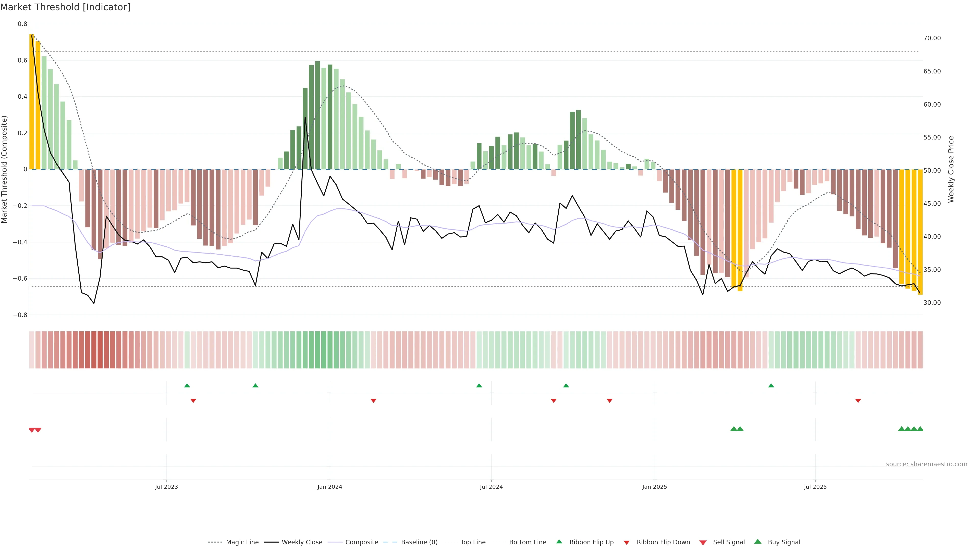Click source sharemaestro.com text
This screenshot has width=980, height=551.
point(926,464)
